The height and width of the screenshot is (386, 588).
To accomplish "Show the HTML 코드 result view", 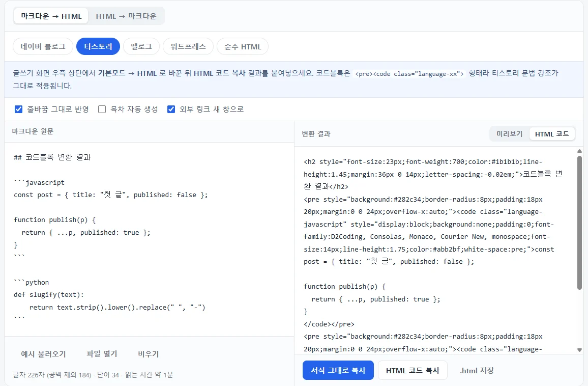I will (x=551, y=133).
